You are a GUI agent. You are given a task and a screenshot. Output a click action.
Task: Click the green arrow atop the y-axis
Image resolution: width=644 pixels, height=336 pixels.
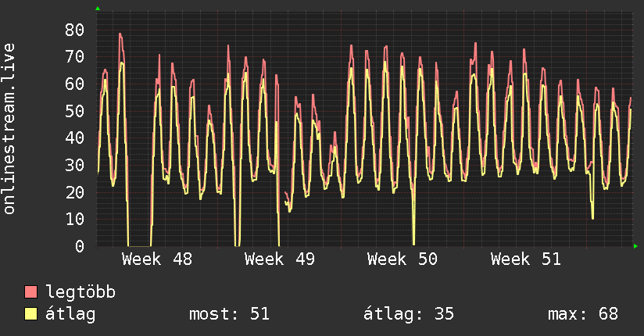click(x=98, y=9)
